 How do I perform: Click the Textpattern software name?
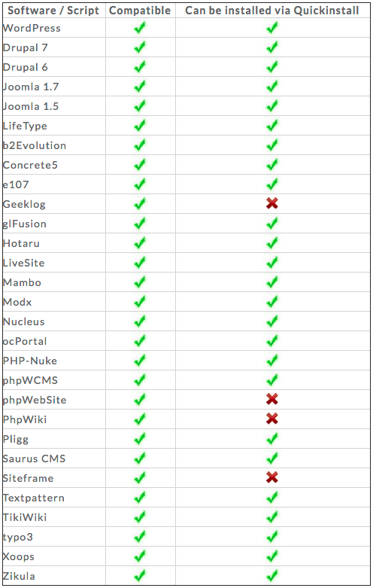(34, 498)
